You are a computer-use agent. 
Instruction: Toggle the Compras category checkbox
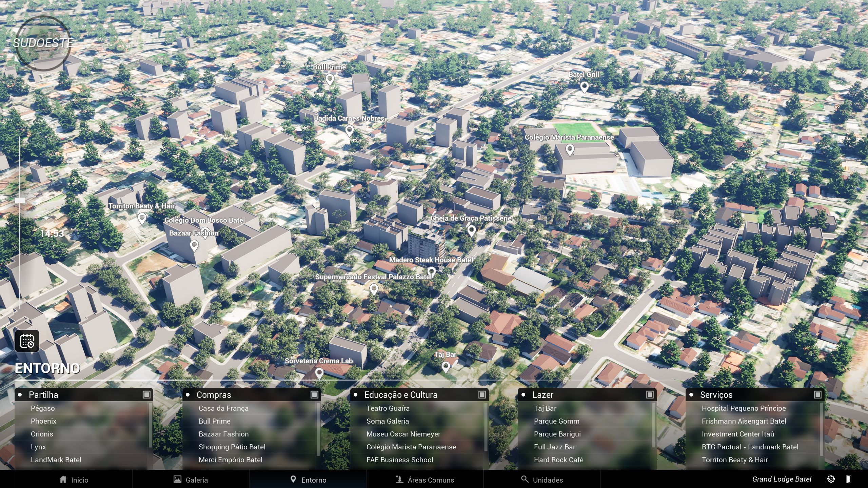pyautogui.click(x=314, y=395)
